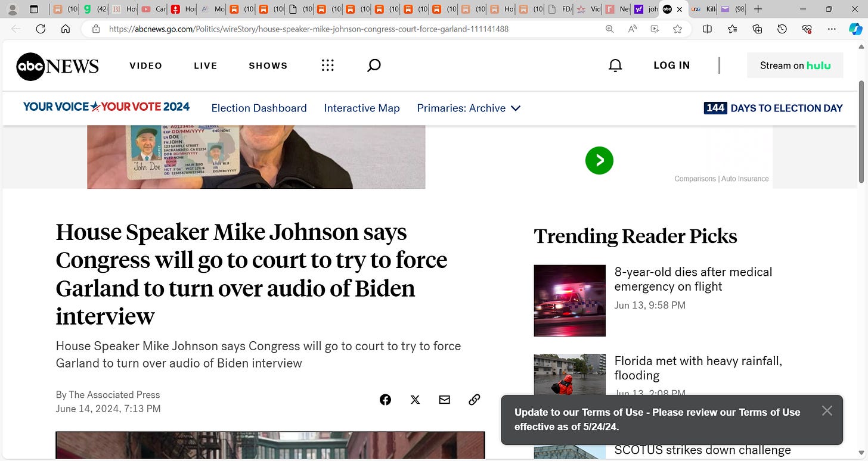This screenshot has height=461, width=868.
Task: Open Your Voice Your Vote 2024 link
Action: pos(106,107)
